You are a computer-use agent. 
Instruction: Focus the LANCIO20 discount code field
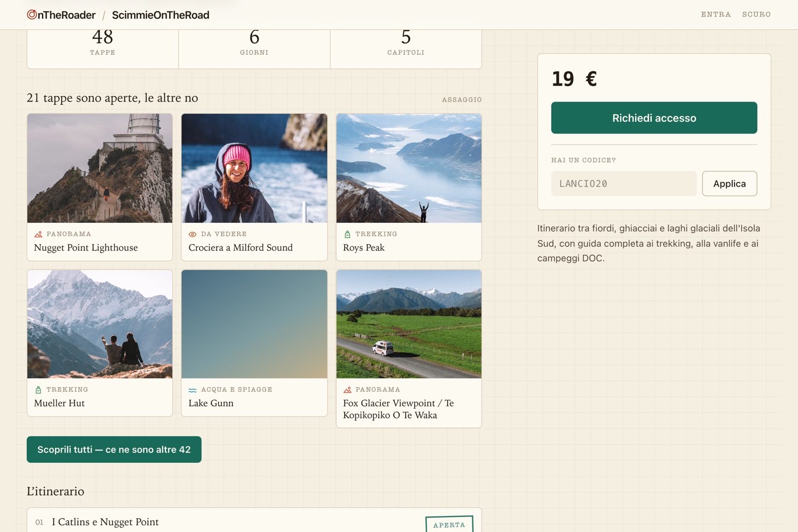click(x=624, y=184)
